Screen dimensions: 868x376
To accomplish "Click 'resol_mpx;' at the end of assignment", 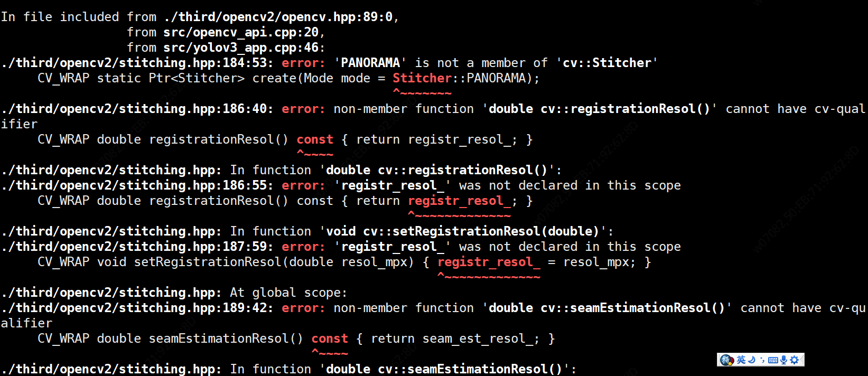I will [600, 262].
